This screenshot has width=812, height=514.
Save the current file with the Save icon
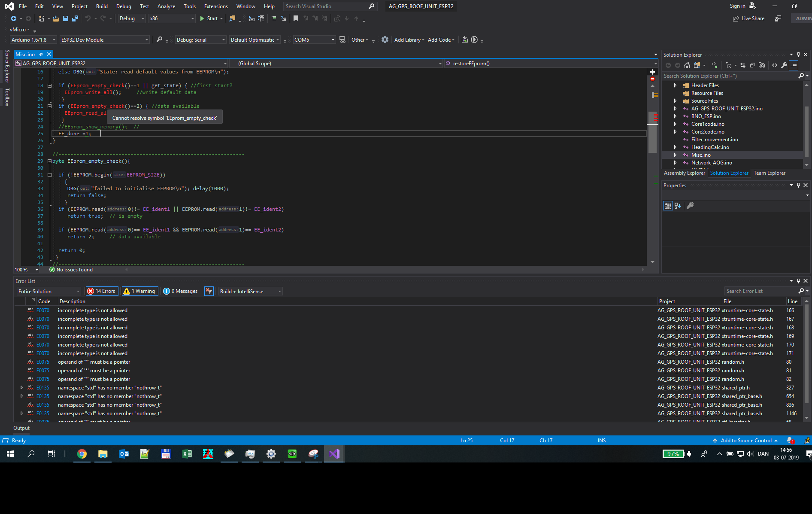(66, 18)
